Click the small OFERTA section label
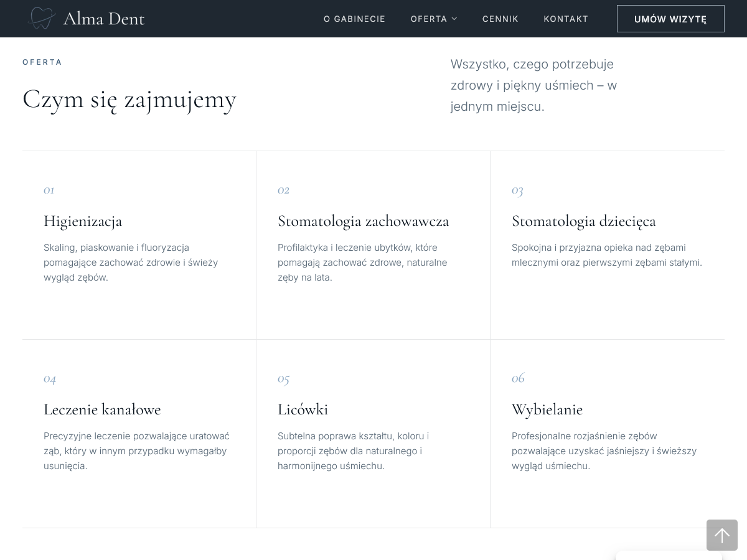747x560 pixels. pos(42,62)
